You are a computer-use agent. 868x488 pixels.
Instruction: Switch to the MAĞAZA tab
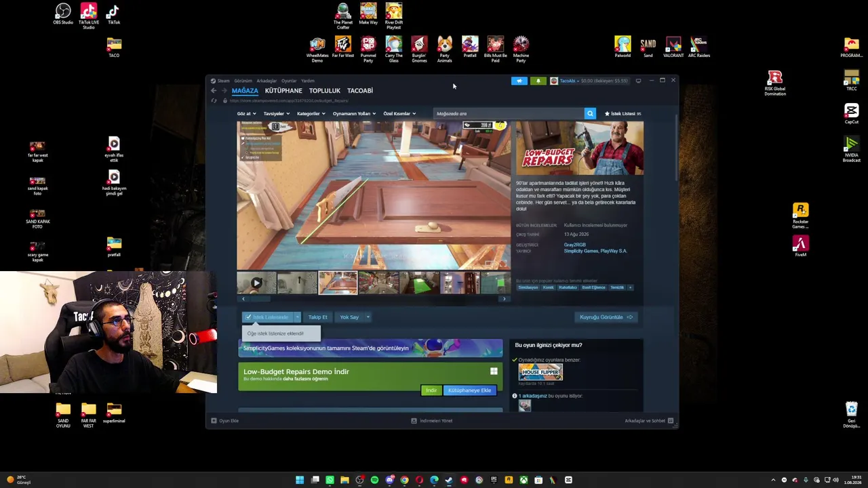(245, 91)
